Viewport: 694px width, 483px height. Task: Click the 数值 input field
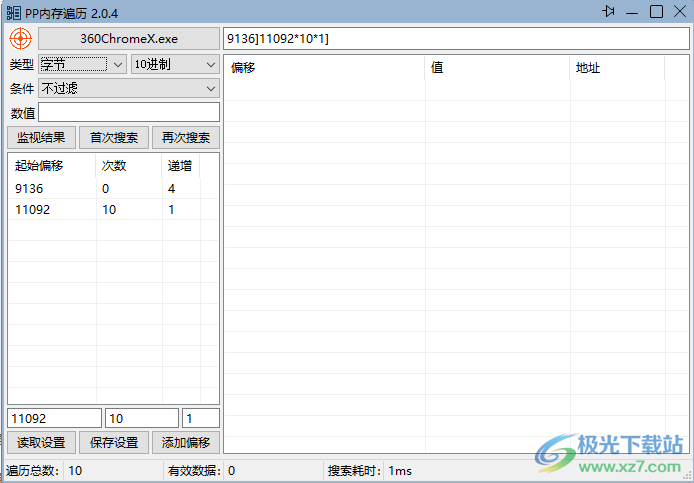coord(128,112)
